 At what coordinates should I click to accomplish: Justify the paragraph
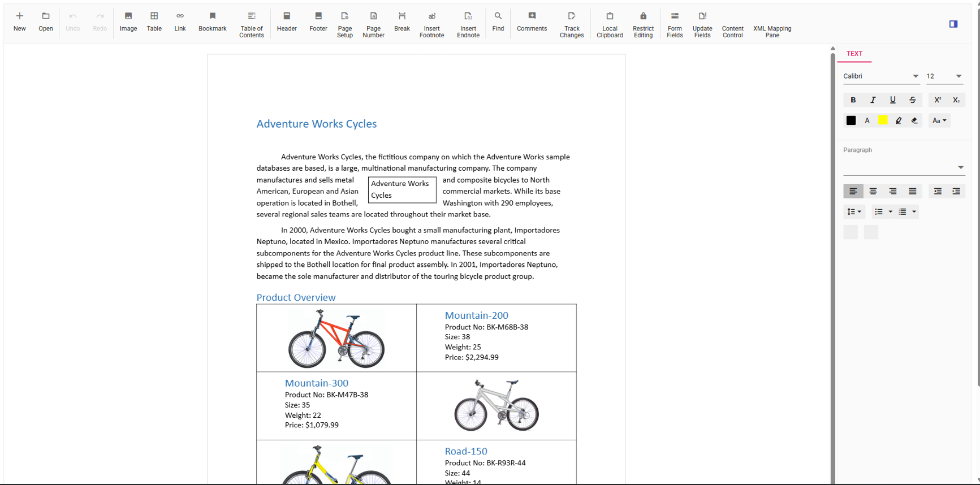point(913,192)
